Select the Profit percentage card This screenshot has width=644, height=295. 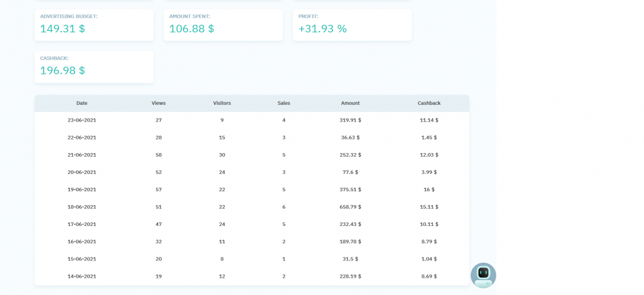pyautogui.click(x=352, y=24)
